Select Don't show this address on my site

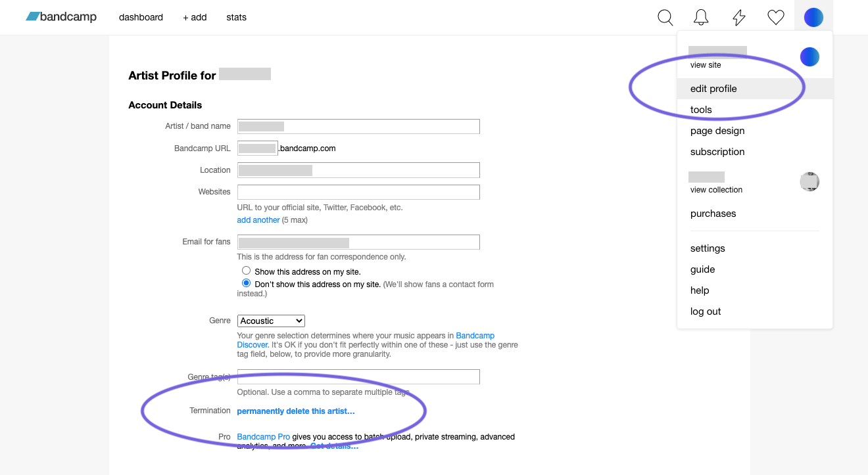click(246, 283)
